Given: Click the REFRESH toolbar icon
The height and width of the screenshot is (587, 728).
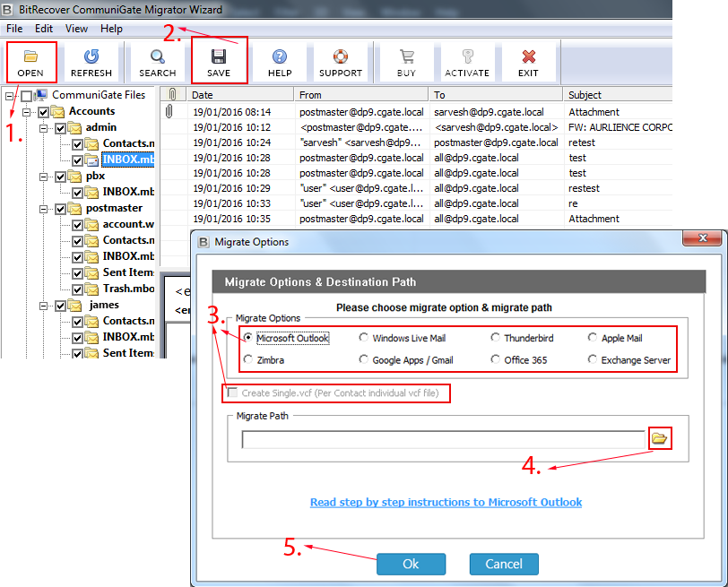Looking at the screenshot, I should 91,56.
